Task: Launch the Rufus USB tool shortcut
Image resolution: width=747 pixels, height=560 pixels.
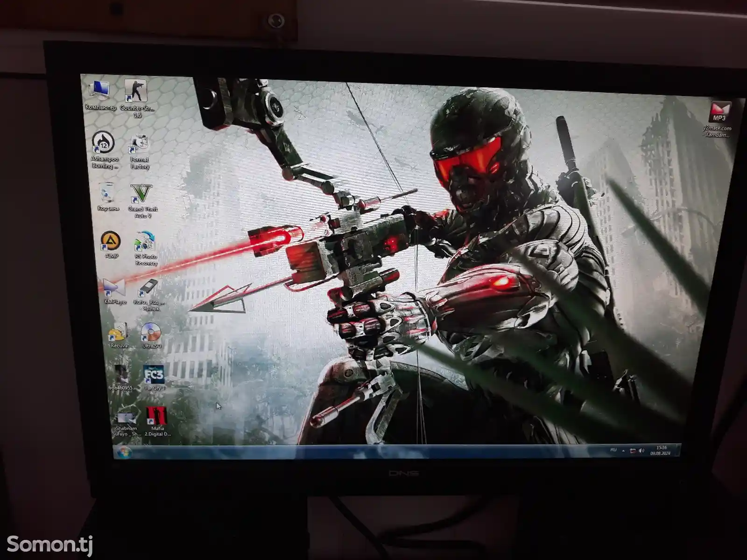Action: pos(148,295)
